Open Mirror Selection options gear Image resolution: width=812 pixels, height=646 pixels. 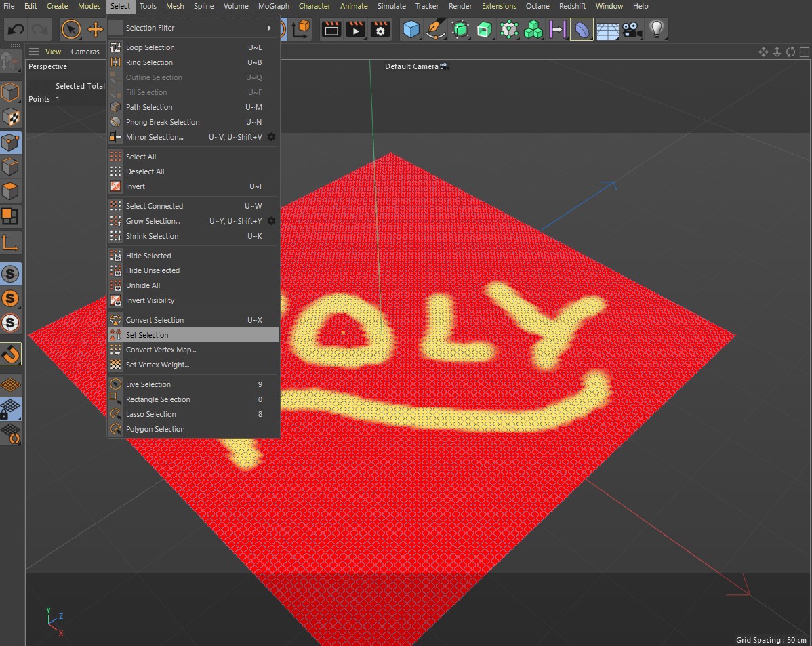coord(271,137)
